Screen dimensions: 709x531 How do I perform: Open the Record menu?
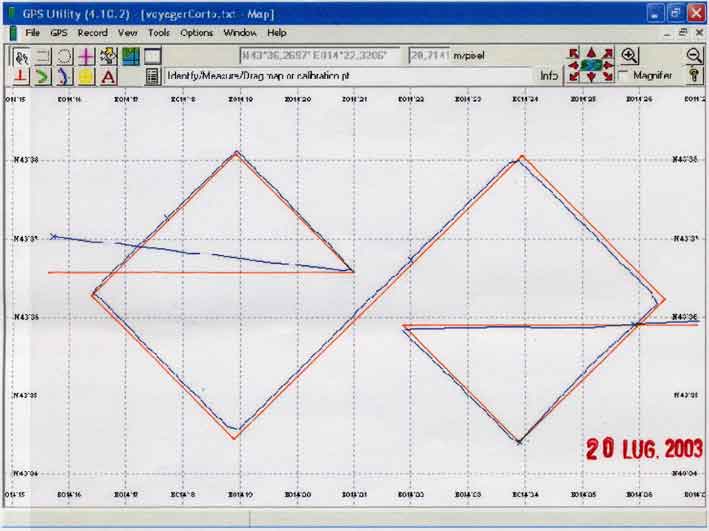[x=92, y=32]
